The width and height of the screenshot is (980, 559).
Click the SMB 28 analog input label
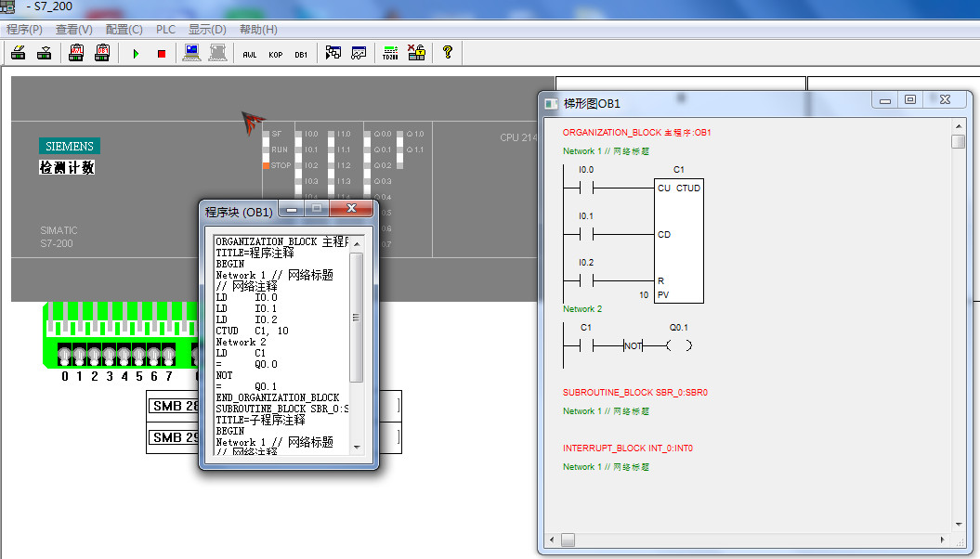coord(175,405)
